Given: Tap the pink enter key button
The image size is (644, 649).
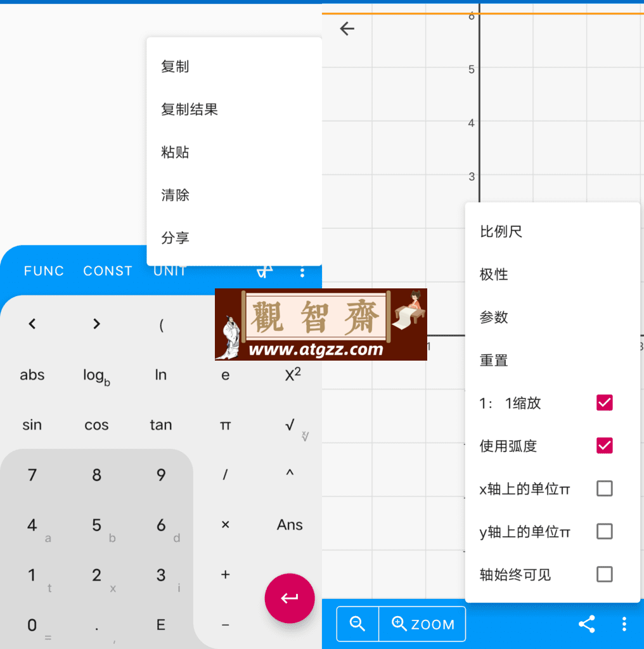Looking at the screenshot, I should [290, 598].
